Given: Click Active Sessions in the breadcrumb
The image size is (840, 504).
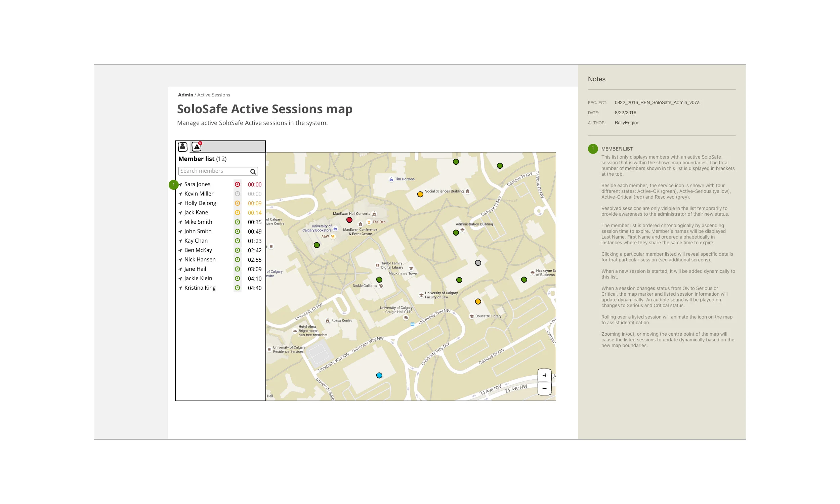Looking at the screenshot, I should tap(214, 95).
